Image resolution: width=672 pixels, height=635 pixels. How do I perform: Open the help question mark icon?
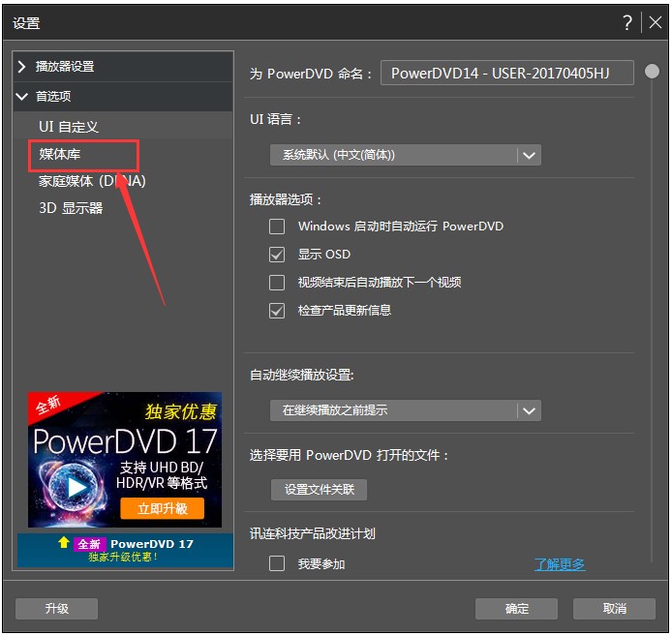coord(627,22)
